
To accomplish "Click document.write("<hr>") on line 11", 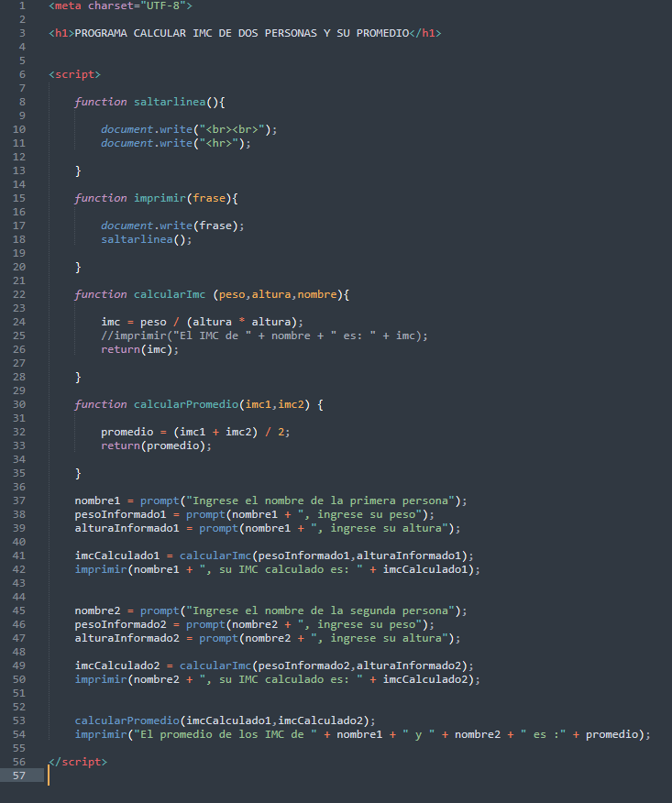I will (x=176, y=143).
